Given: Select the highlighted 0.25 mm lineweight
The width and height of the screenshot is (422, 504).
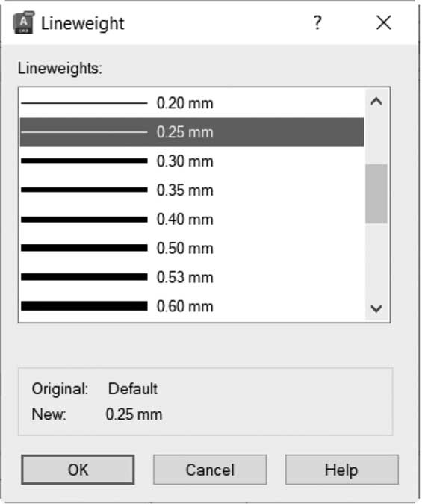Looking at the screenshot, I should (192, 132).
